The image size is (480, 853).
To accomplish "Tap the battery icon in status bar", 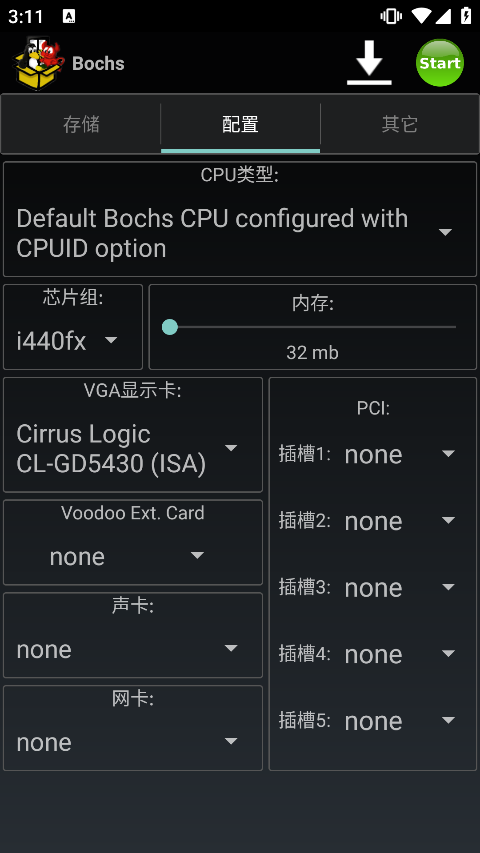I will tap(465, 16).
